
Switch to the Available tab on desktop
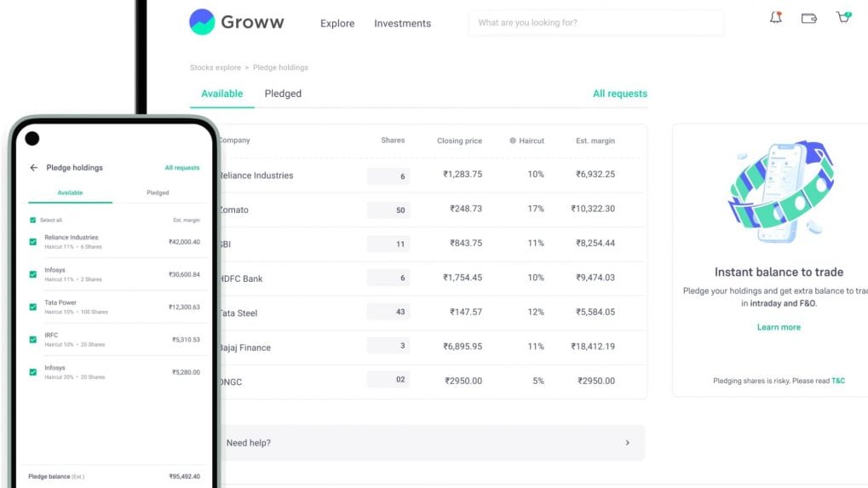point(222,94)
